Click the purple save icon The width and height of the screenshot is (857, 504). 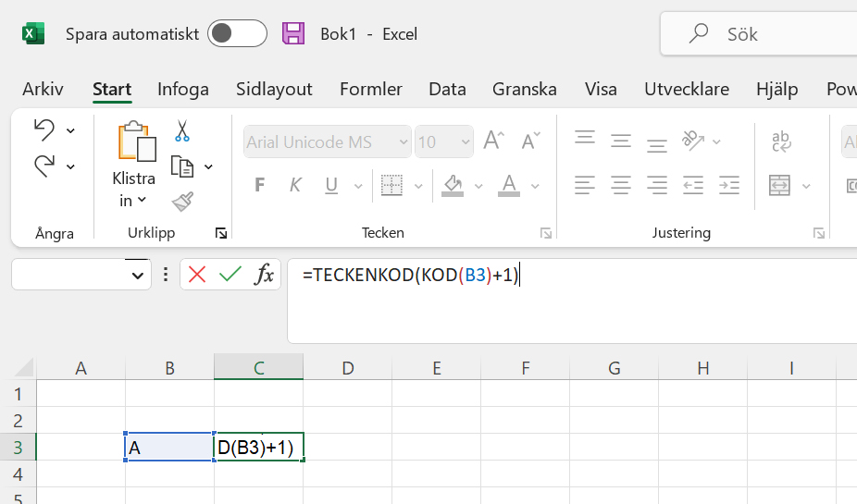(x=293, y=33)
